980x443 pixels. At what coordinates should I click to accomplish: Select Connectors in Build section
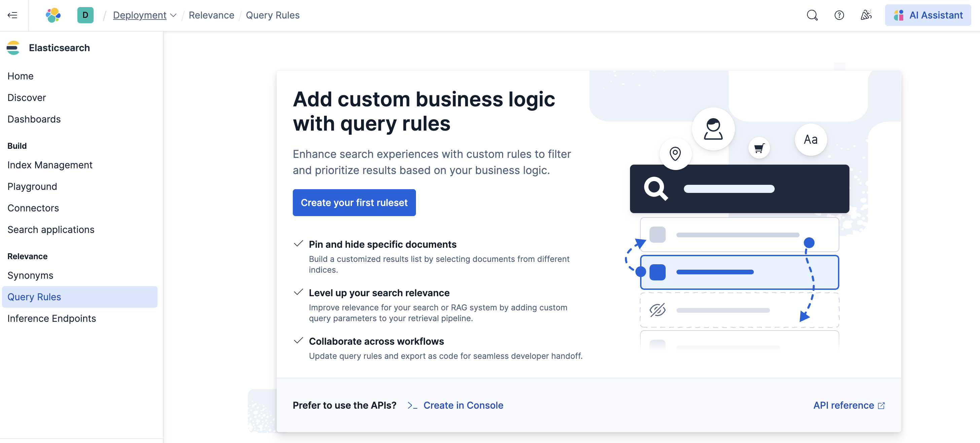point(33,208)
